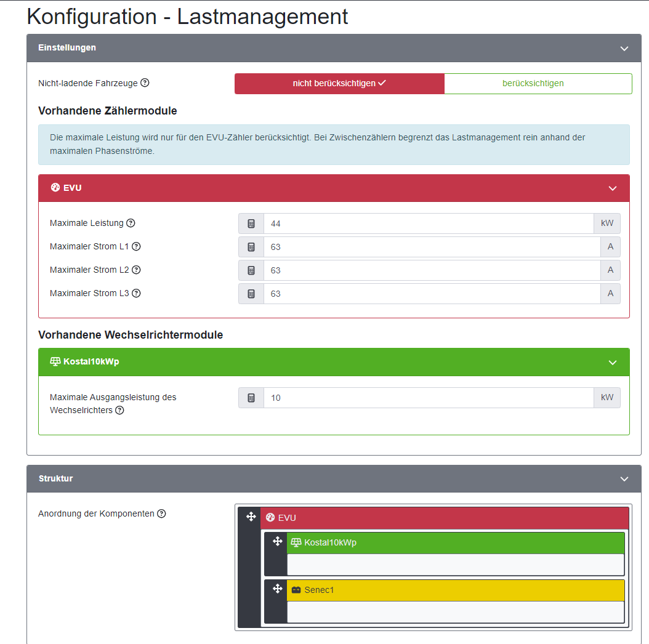Click calculator icon next to Maximale Leistung

[x=251, y=223]
